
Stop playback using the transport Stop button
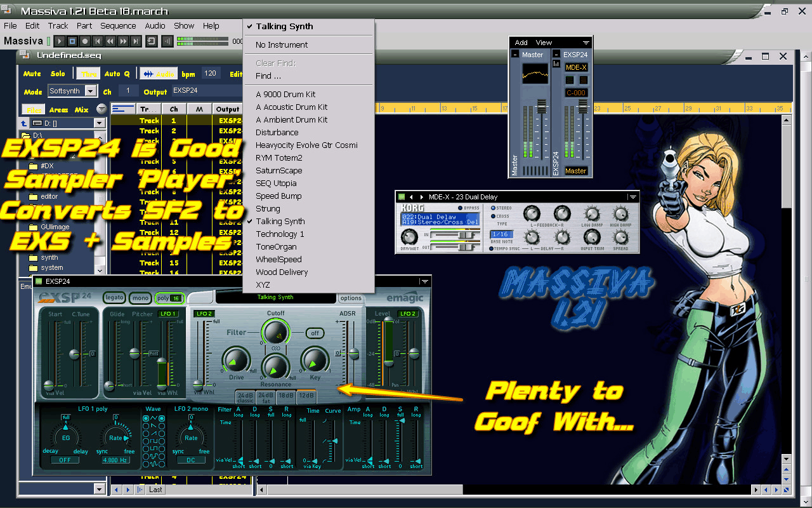tap(72, 41)
